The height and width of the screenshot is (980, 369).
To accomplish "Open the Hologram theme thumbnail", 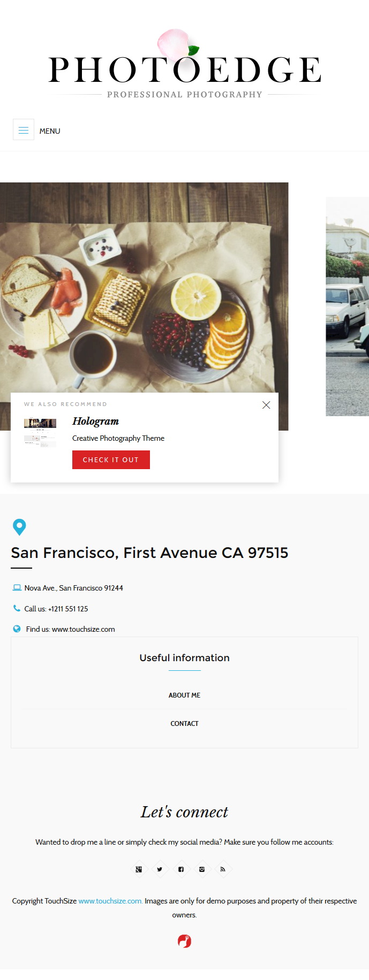I will click(x=40, y=432).
